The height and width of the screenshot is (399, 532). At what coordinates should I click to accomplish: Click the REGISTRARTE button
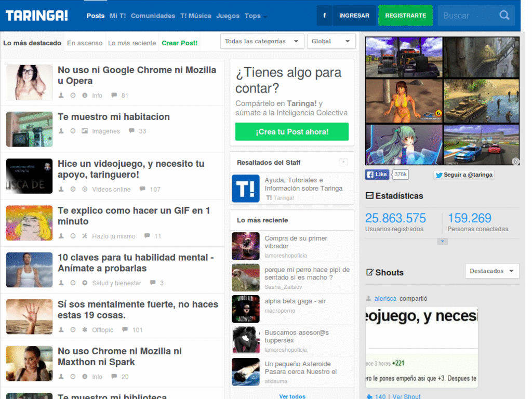pyautogui.click(x=405, y=16)
